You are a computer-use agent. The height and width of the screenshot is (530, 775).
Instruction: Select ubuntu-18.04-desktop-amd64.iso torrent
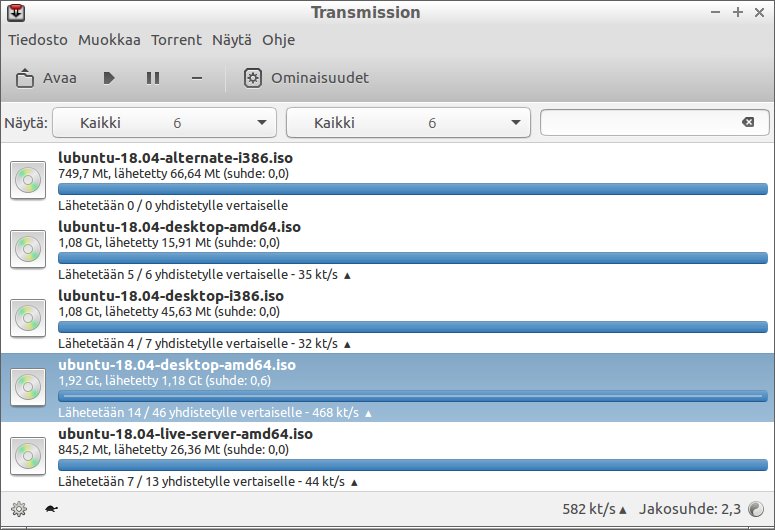pyautogui.click(x=388, y=388)
